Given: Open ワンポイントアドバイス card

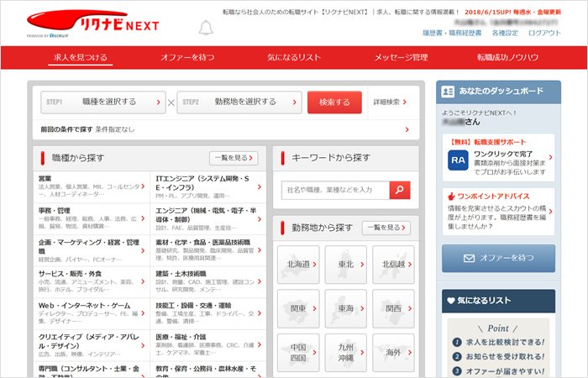Looking at the screenshot, I should [x=498, y=212].
